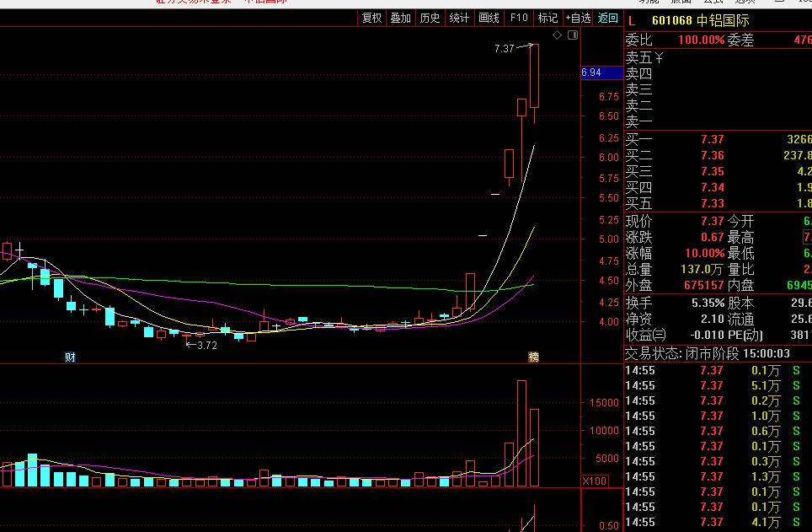Activate the 画线 drawing tool
Image resolution: width=812 pixels, height=532 pixels.
(489, 19)
